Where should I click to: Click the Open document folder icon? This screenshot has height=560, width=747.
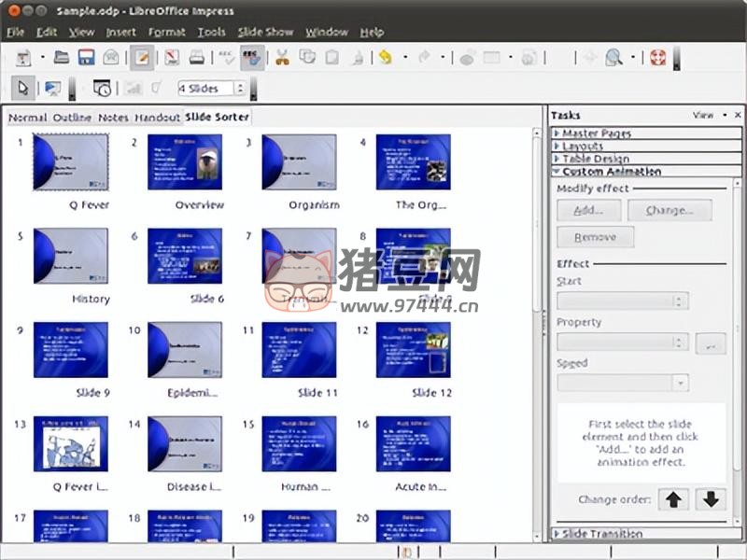tap(62, 58)
